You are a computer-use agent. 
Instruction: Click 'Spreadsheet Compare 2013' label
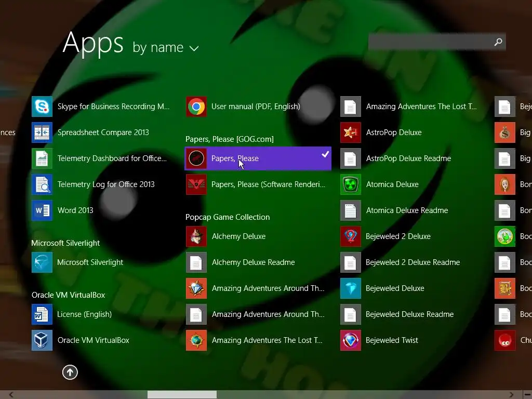(x=103, y=132)
